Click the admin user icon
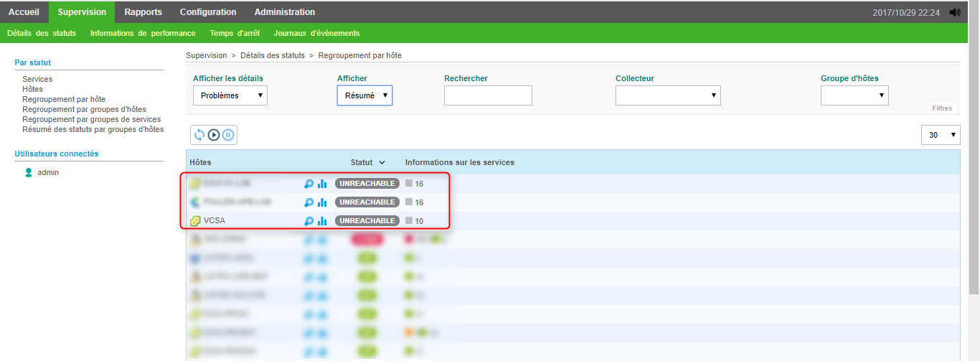980x361 pixels. [29, 172]
